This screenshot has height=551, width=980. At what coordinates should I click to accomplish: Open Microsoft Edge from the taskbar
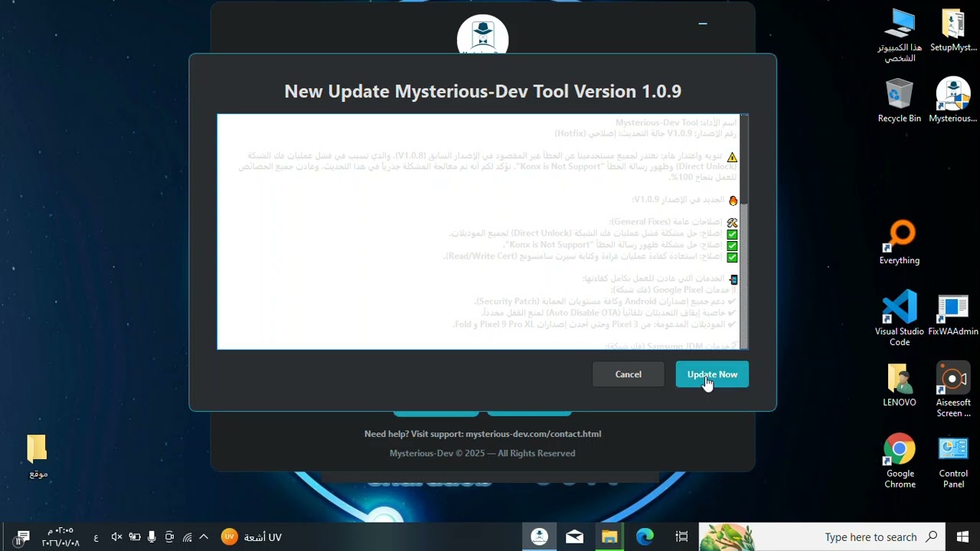coord(645,536)
